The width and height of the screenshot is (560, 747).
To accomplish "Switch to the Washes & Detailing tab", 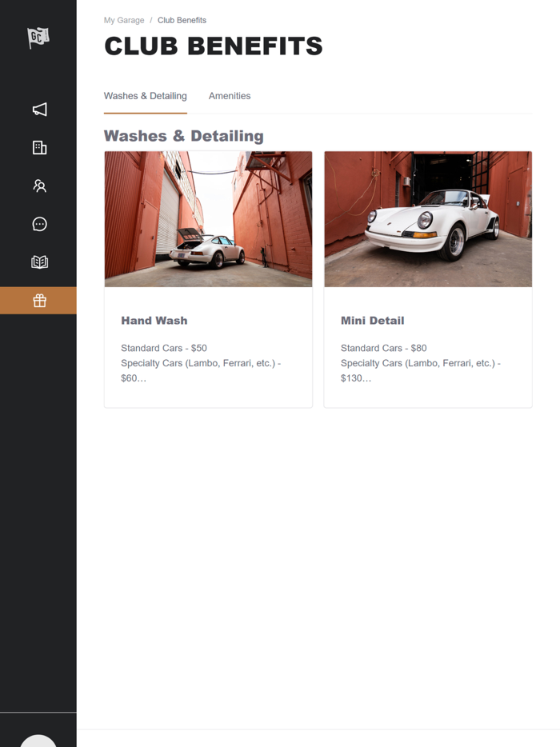I will [x=146, y=96].
